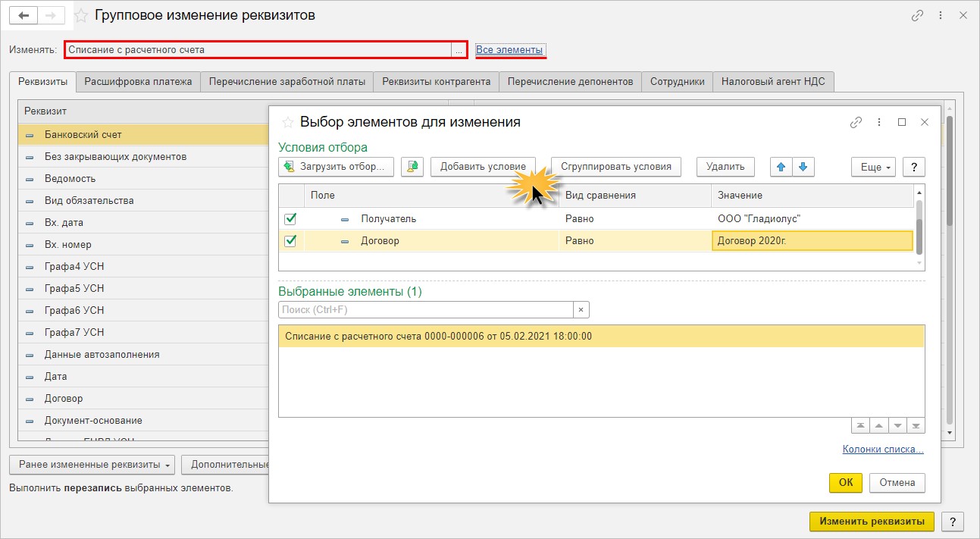Click Загрузить отбор button
Screen dimensions: 980x539
337,167
